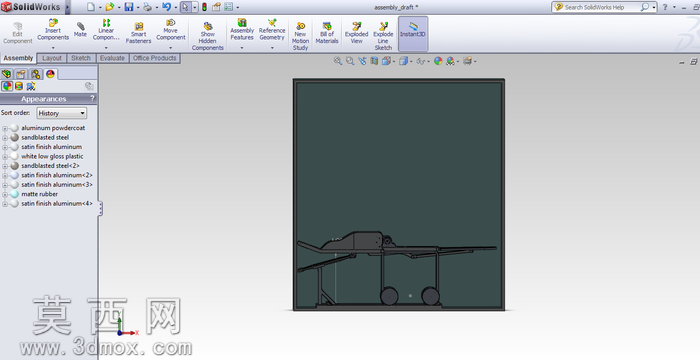Click the Mate tool

click(80, 30)
